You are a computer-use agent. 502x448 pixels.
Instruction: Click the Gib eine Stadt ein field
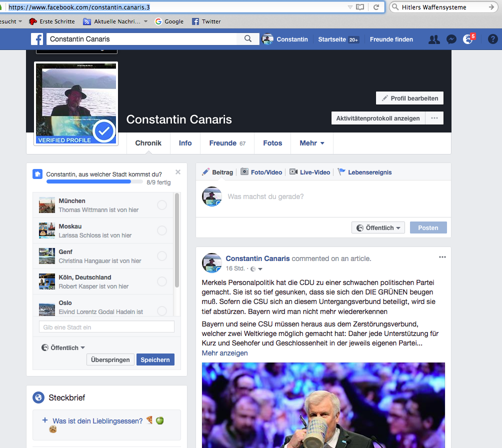click(106, 327)
